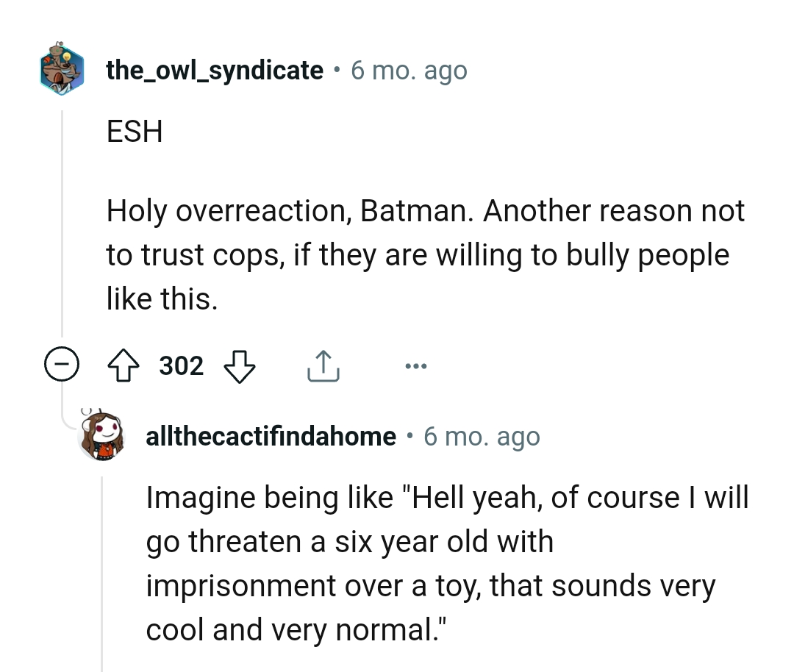Collapse thread via the_owl_syndicate's vertical line
The height and width of the screenshot is (672, 794).
tap(62, 221)
